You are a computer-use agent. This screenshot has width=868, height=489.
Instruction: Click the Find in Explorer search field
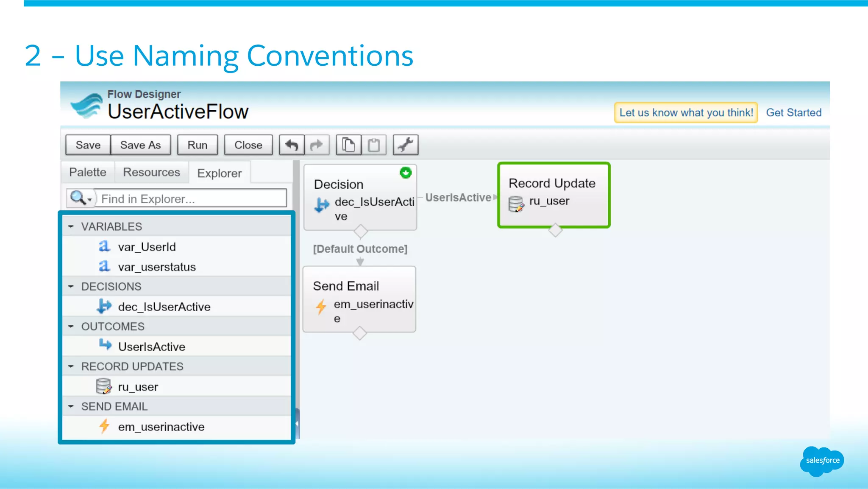click(191, 198)
